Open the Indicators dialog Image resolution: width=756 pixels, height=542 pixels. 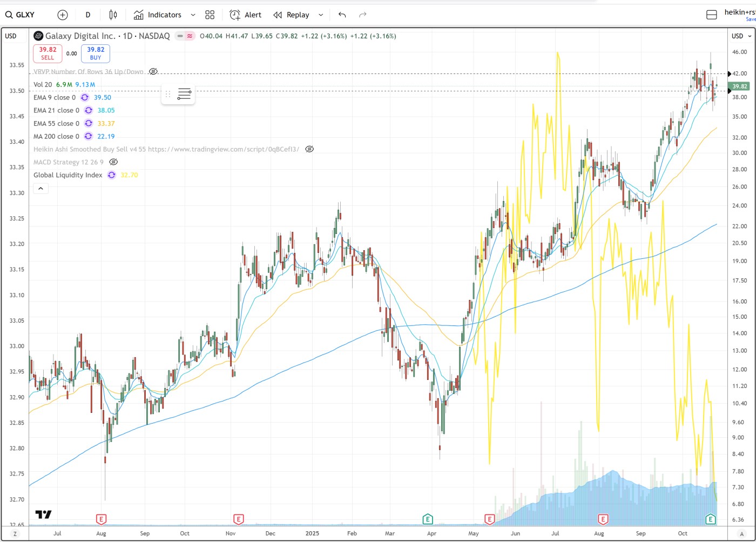pyautogui.click(x=158, y=15)
